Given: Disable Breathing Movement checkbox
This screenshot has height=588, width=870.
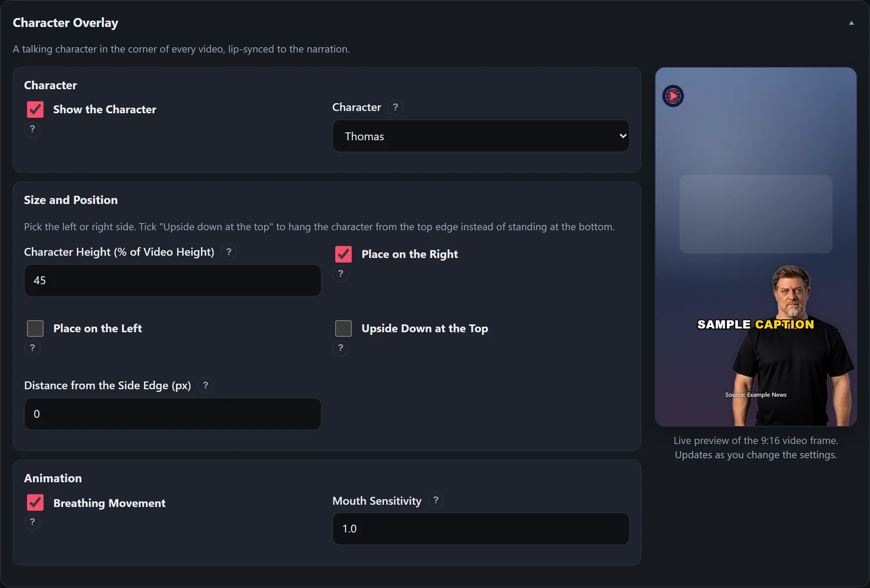Looking at the screenshot, I should [x=35, y=503].
